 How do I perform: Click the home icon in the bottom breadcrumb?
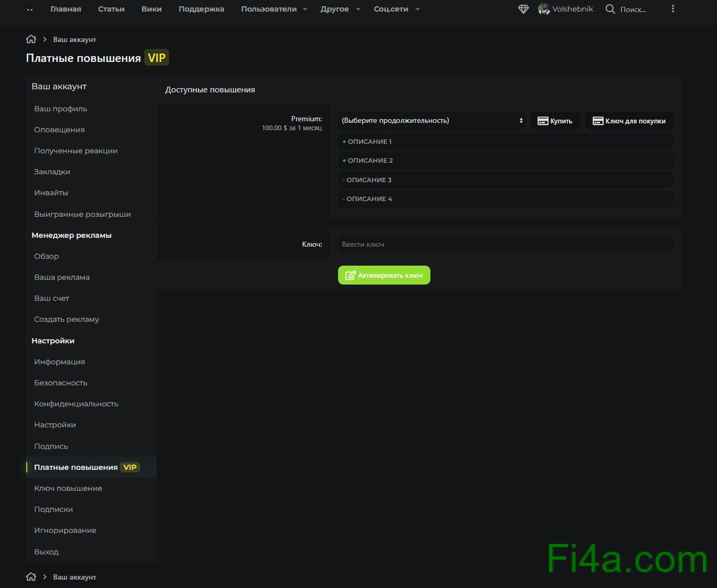[31, 577]
